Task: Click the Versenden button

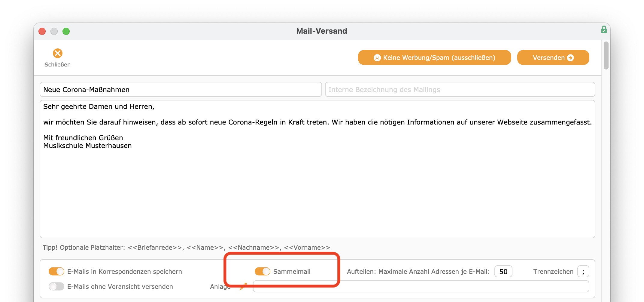Action: (553, 57)
